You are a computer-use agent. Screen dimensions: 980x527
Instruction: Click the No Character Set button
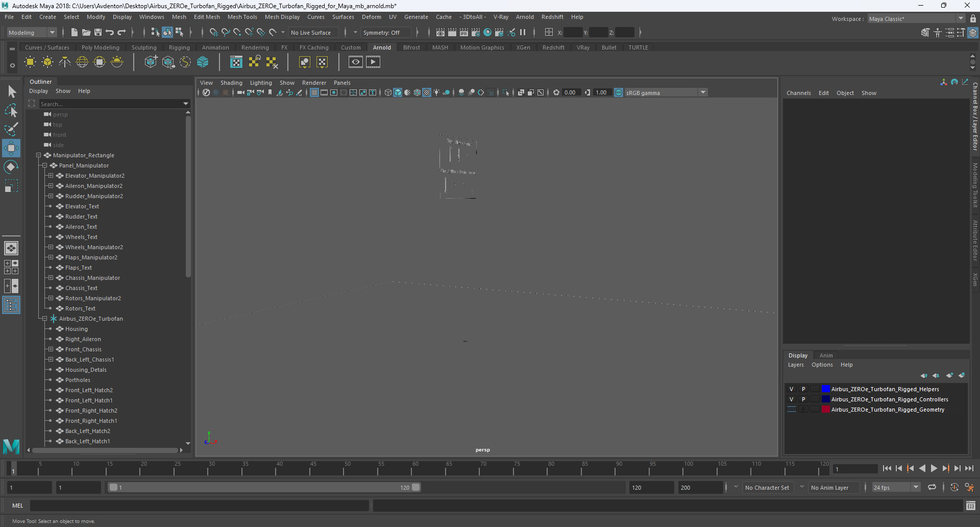pos(767,487)
